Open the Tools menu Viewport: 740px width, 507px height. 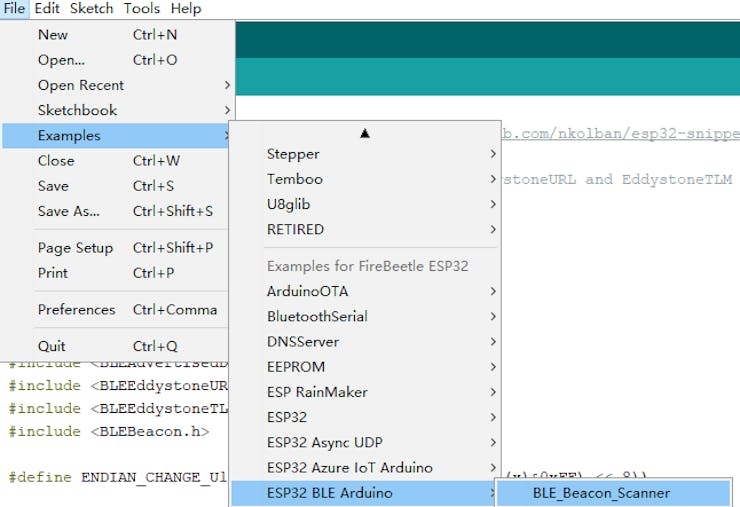tap(142, 8)
